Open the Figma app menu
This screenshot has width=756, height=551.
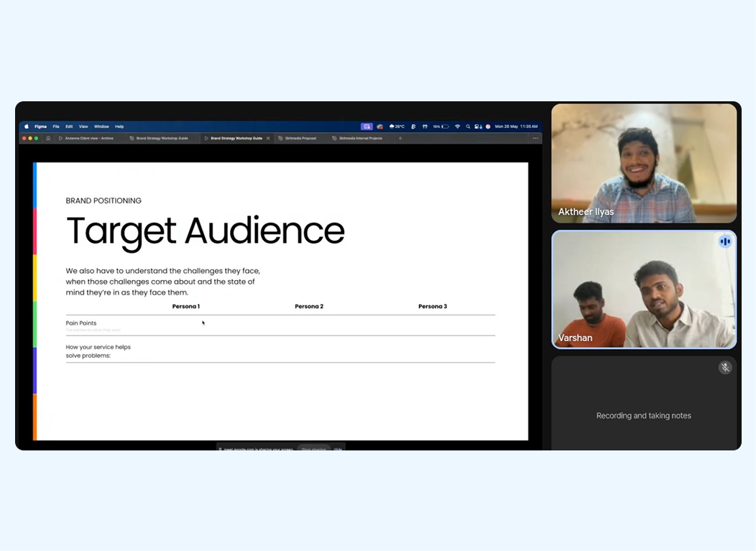tap(41, 126)
